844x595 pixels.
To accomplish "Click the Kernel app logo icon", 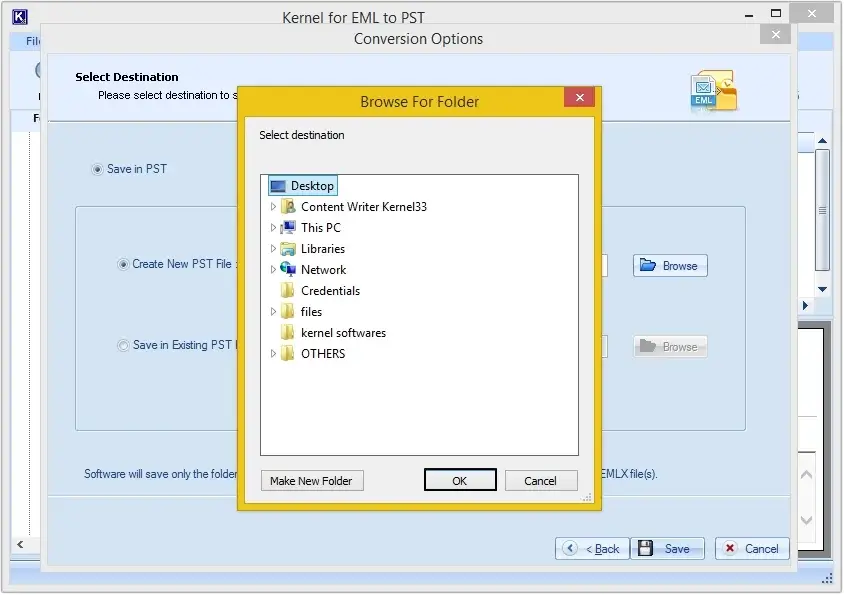I will [x=19, y=17].
